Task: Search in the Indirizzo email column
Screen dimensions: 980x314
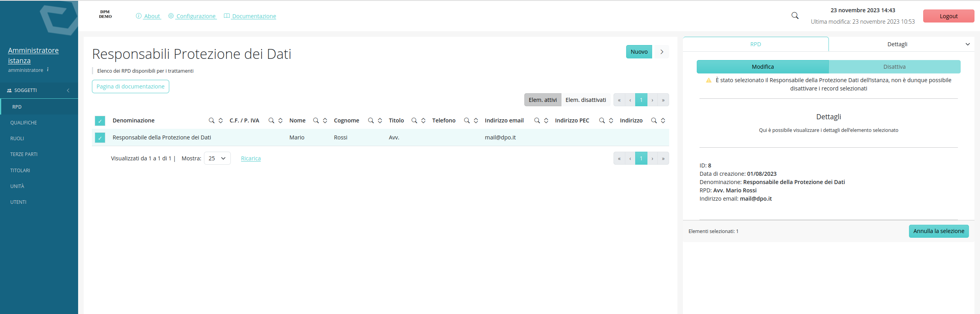Action: pyautogui.click(x=537, y=120)
